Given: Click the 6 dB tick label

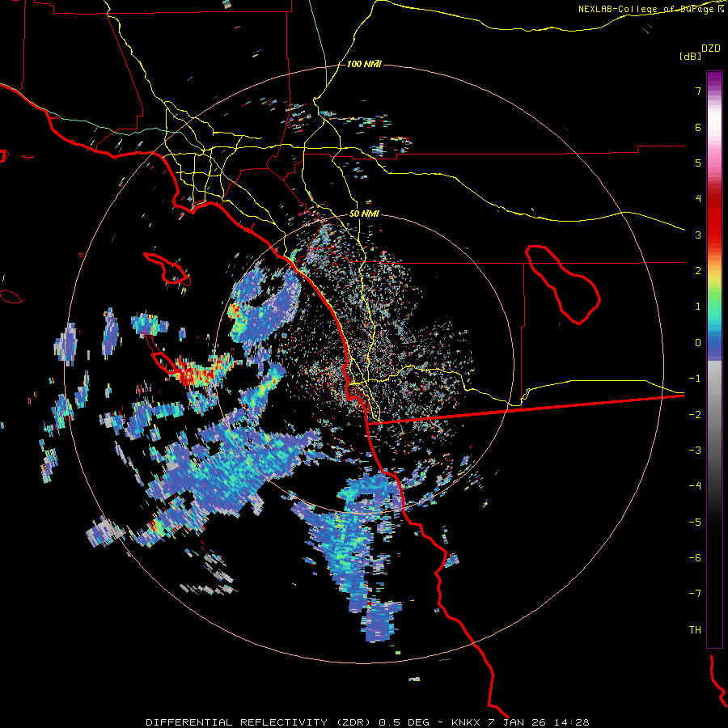Looking at the screenshot, I should [698, 127].
